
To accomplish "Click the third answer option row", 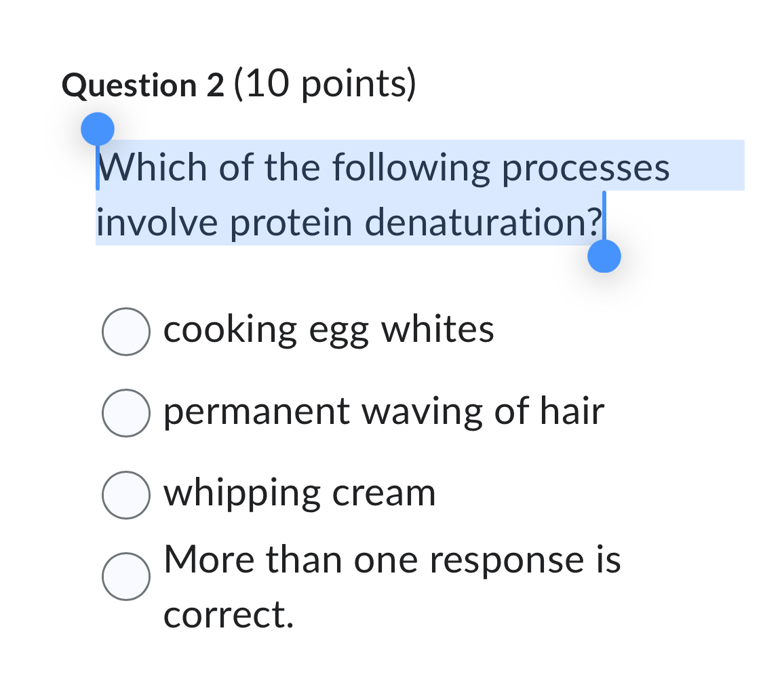I will point(271,495).
